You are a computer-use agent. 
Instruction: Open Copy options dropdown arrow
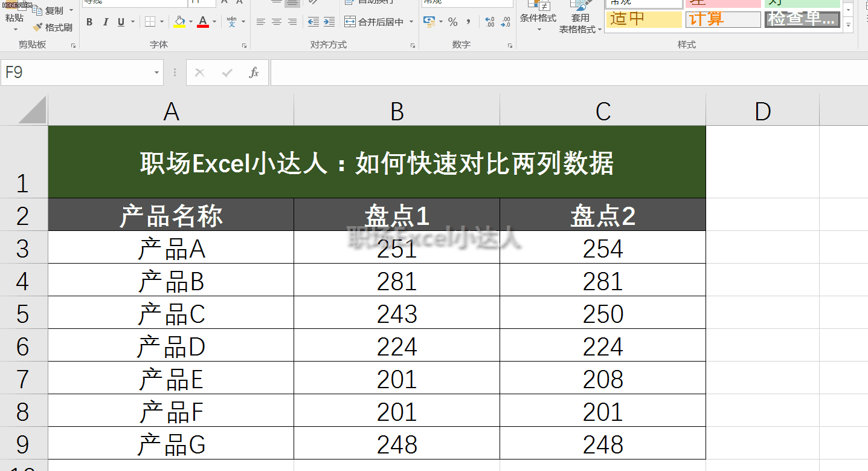[71, 10]
